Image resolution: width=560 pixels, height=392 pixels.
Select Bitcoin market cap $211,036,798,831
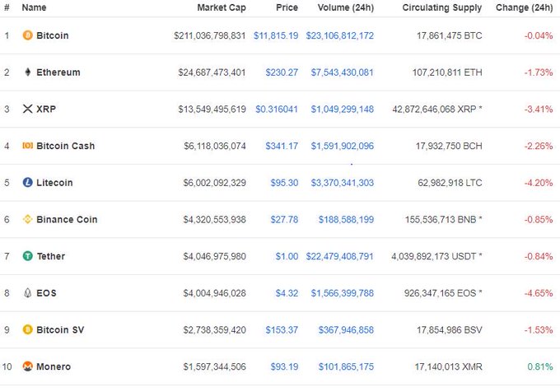210,35
